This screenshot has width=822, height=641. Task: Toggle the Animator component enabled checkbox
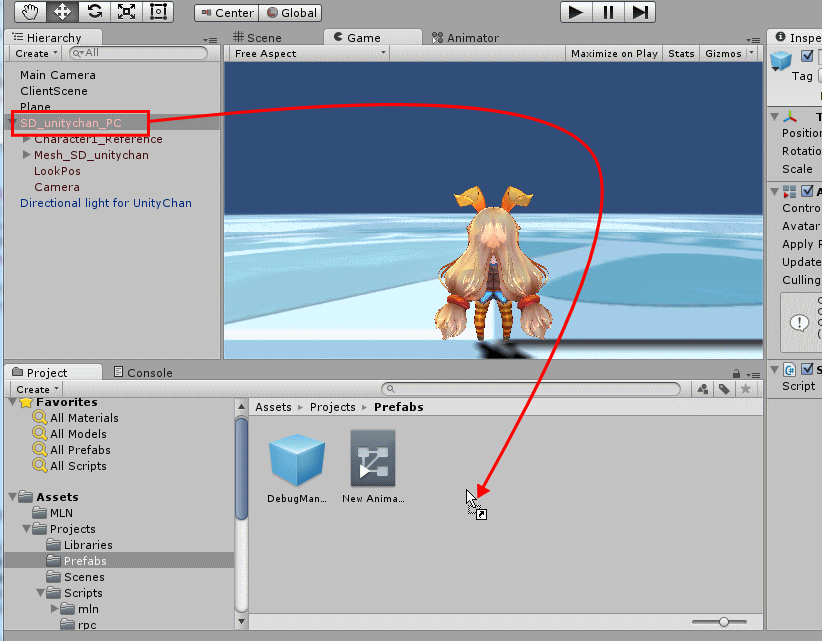point(807,191)
